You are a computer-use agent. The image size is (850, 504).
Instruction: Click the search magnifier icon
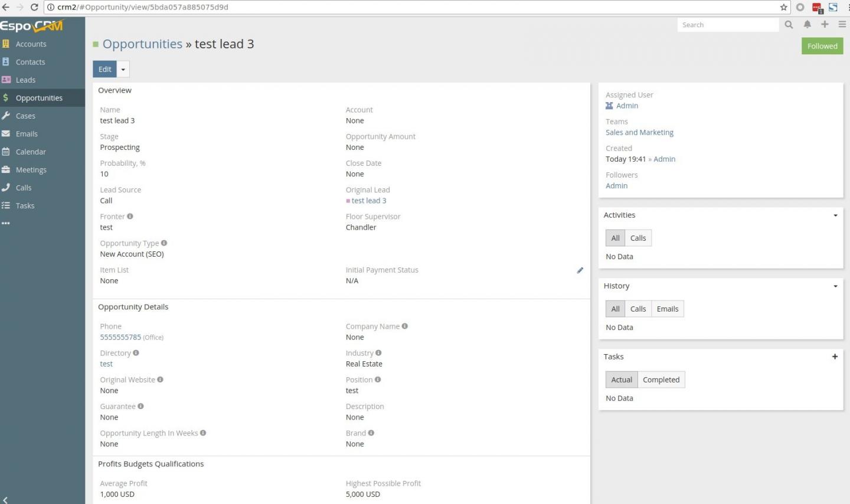pyautogui.click(x=789, y=24)
